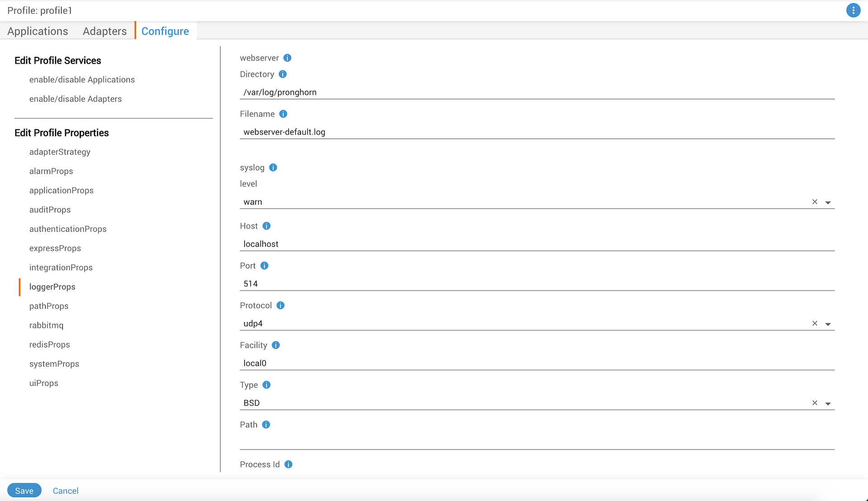Click the Facility info icon
868x501 pixels.
point(276,345)
